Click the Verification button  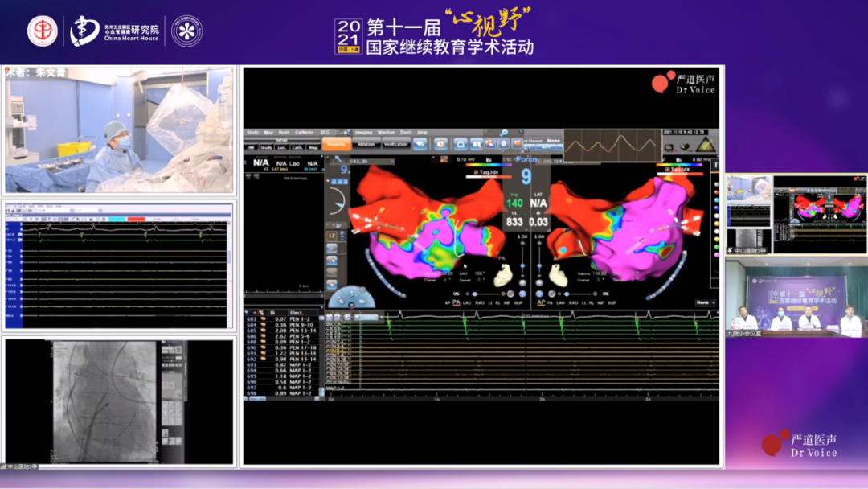point(395,144)
